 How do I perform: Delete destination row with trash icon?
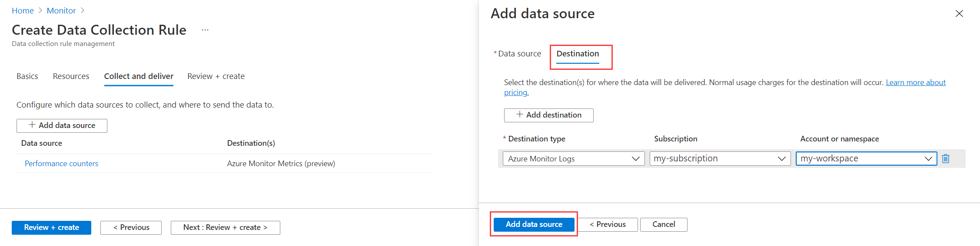coord(945,159)
